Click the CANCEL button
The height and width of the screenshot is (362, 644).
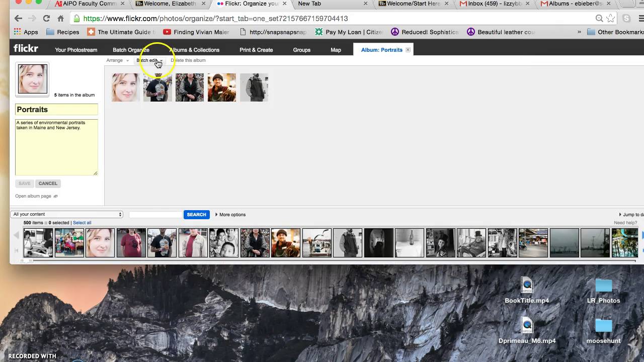pos(48,184)
